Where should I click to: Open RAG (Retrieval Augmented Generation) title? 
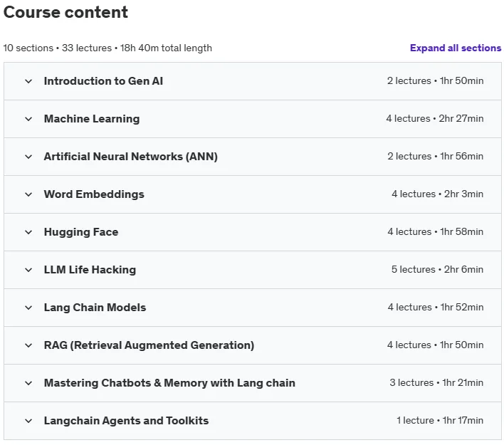pos(149,345)
